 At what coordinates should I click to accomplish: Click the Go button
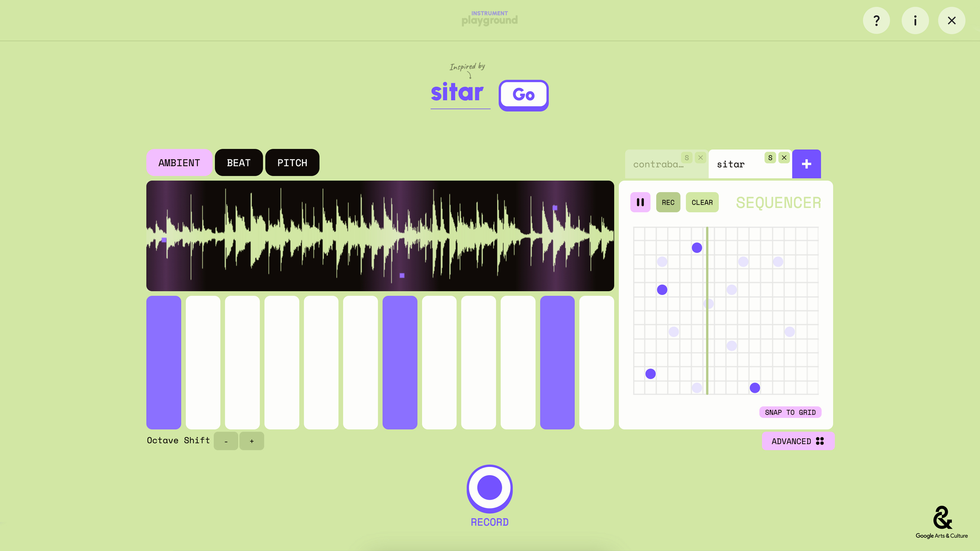coord(524,95)
